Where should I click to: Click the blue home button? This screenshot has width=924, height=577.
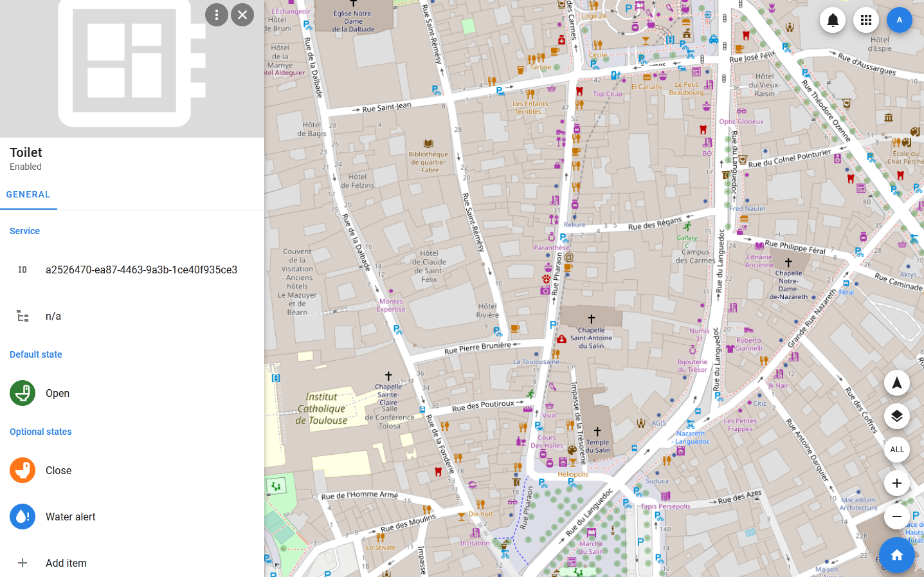click(896, 555)
